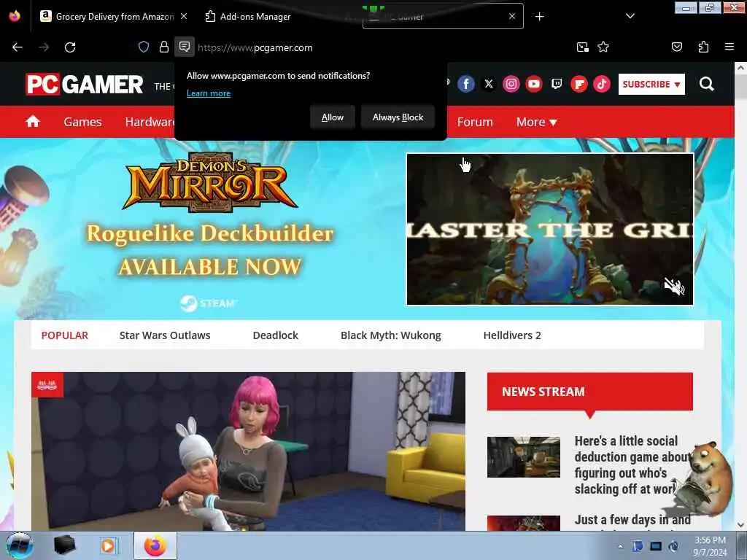Open the Black Myth: Wukong popular topic
747x560 pixels.
(x=391, y=335)
